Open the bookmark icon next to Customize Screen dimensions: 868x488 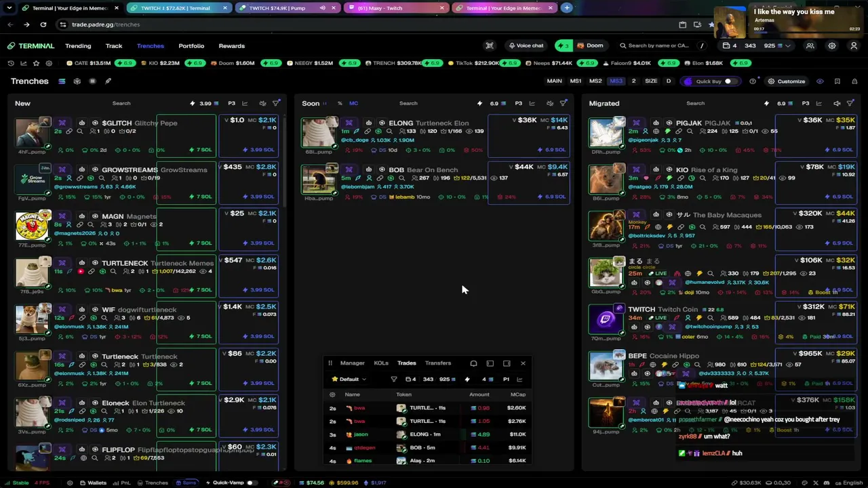coord(837,81)
